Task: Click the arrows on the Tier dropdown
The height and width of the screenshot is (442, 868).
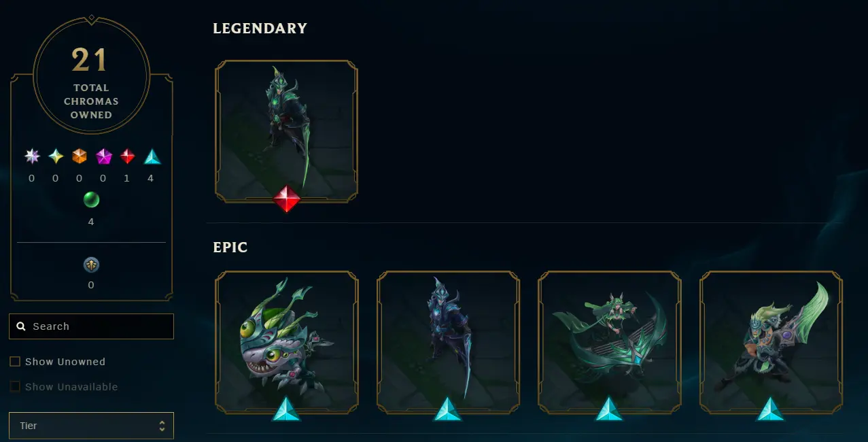Action: (162, 426)
